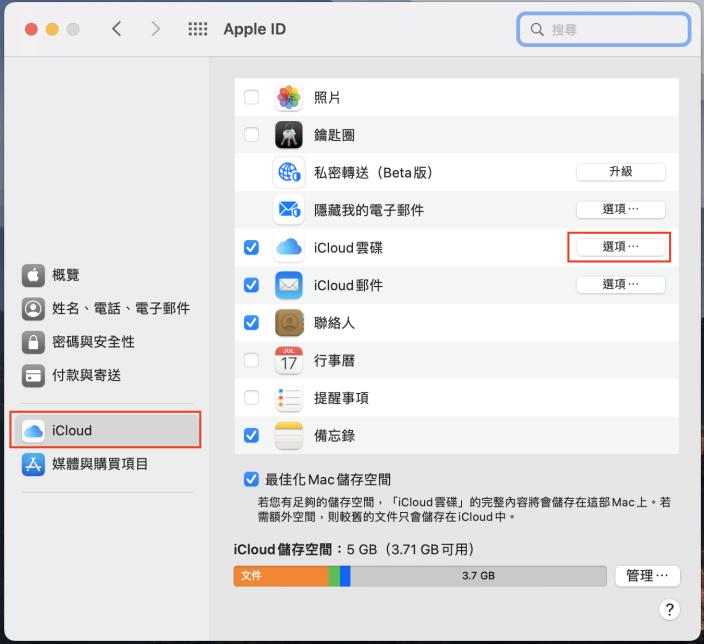
Task: Toggle 最佳化Mac儲存空間 checkbox
Action: click(x=251, y=479)
